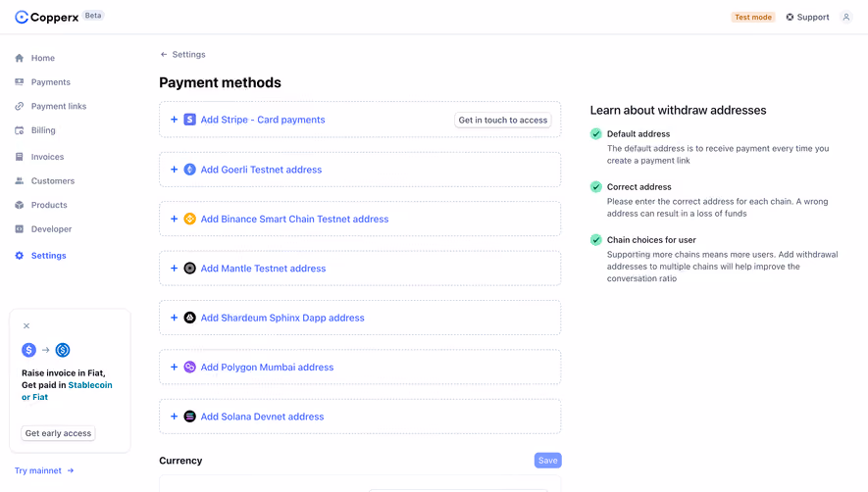Click the Home house icon
868x492 pixels.
[20, 58]
